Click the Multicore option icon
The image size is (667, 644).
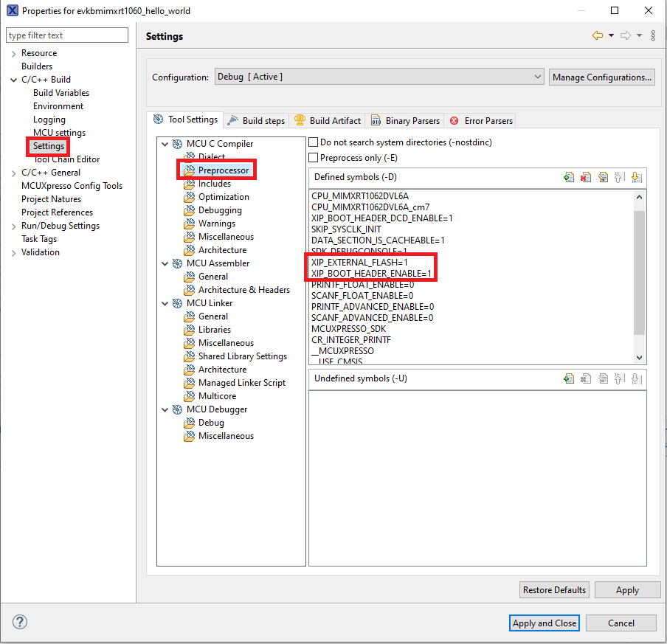point(190,396)
